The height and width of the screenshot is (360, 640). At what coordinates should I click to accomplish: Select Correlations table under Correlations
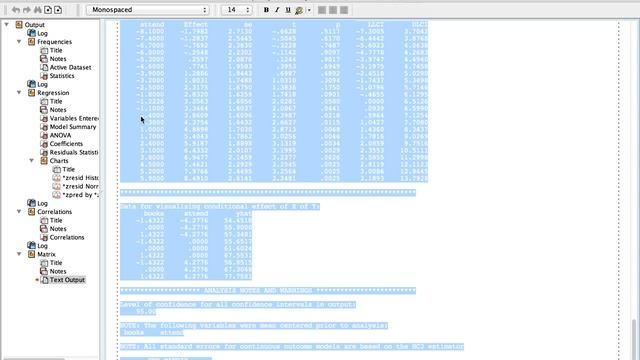(x=67, y=238)
